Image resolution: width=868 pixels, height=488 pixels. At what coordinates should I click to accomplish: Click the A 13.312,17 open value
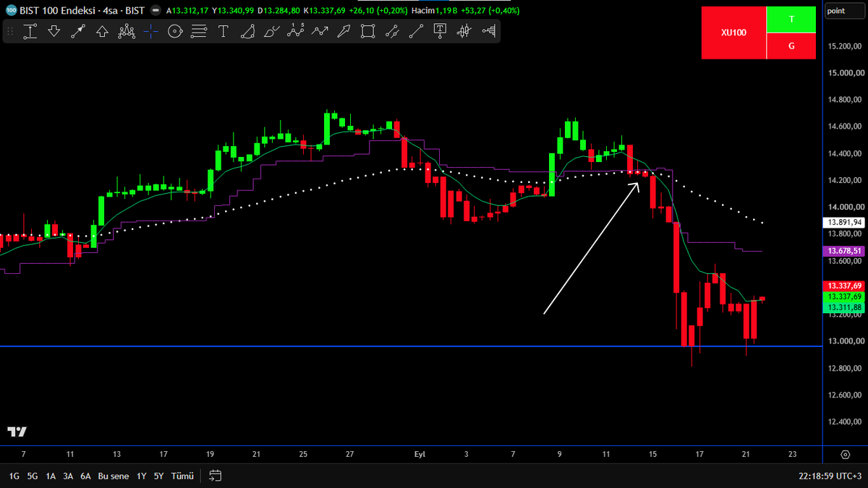(187, 11)
